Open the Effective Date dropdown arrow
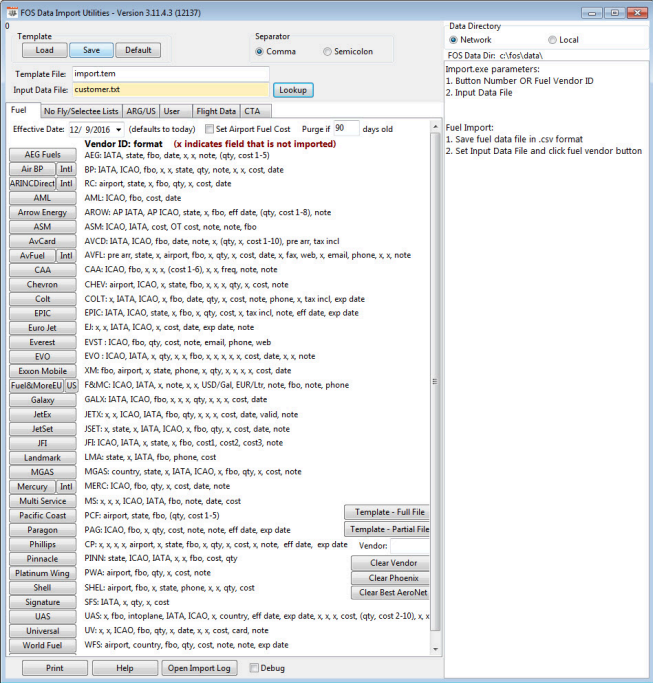 [118, 130]
